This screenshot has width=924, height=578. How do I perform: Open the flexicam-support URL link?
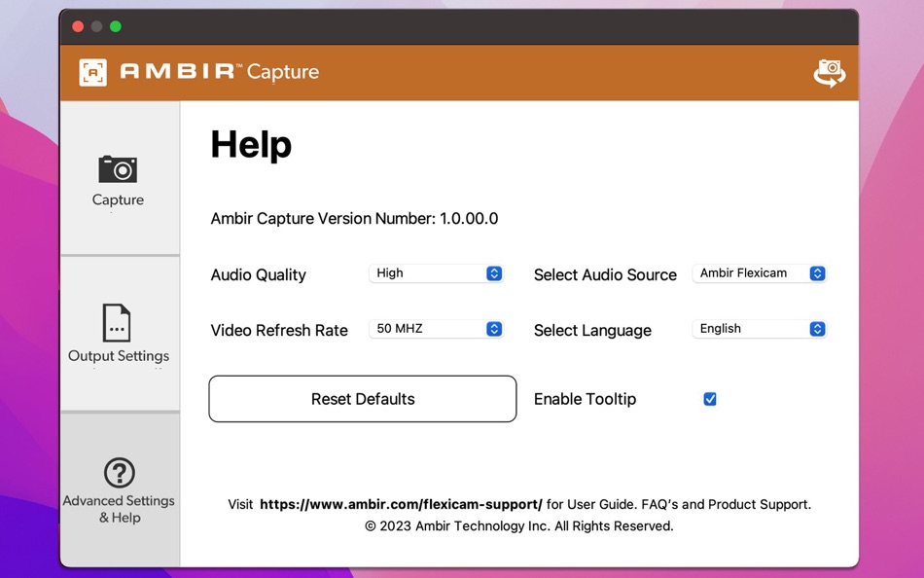pyautogui.click(x=401, y=504)
